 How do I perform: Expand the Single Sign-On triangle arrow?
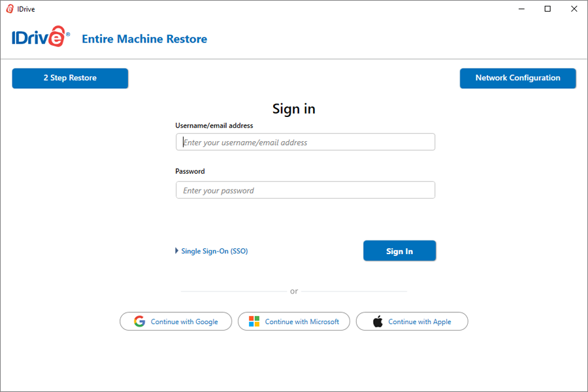click(176, 251)
